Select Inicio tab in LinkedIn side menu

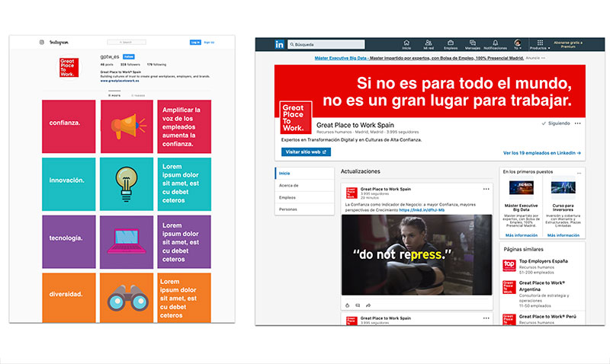click(x=304, y=174)
